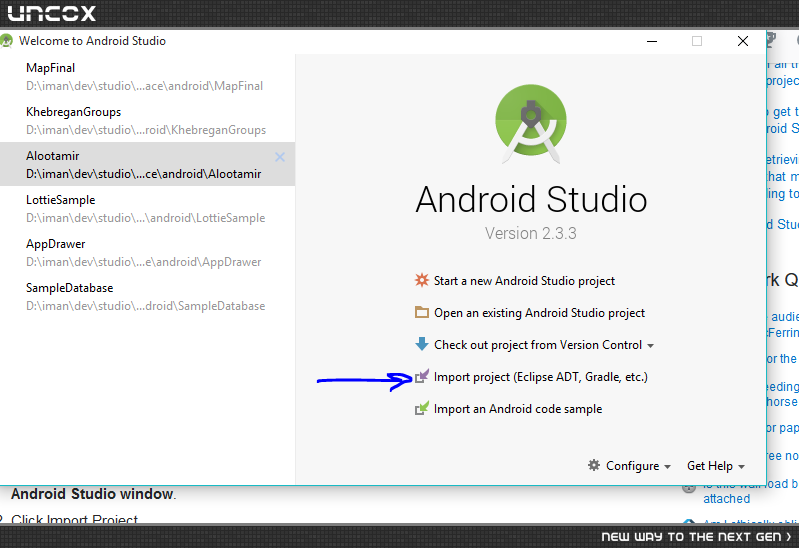Screen dimensions: 799x548
Task: Open recent project MapFinal
Action: tap(147, 76)
